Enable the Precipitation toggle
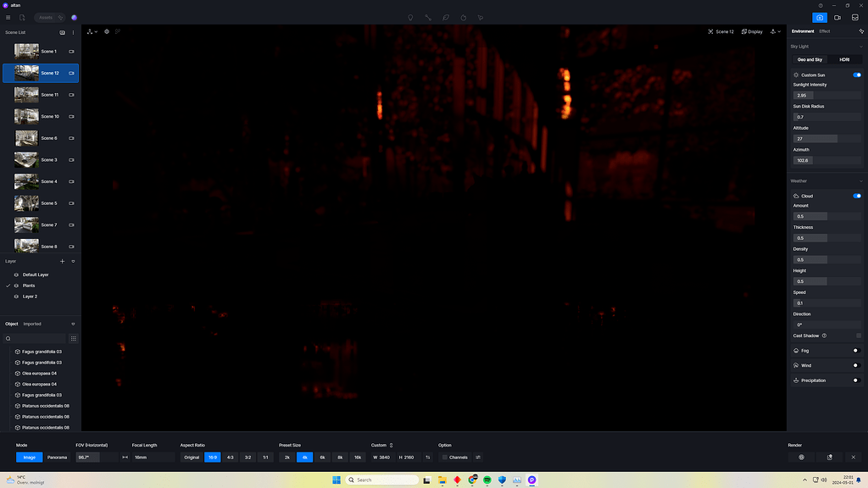Image resolution: width=868 pixels, height=488 pixels. pyautogui.click(x=856, y=380)
